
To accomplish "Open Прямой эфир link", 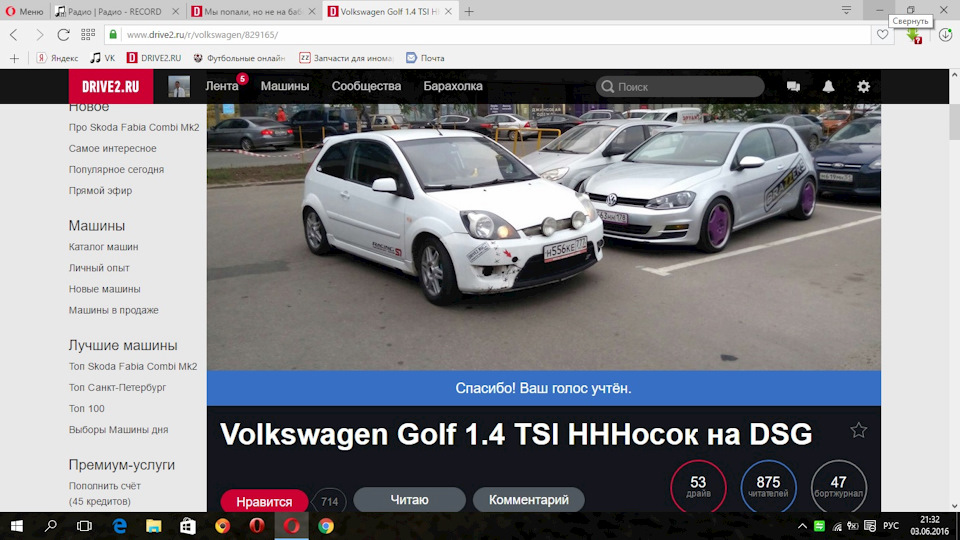I will (100, 190).
